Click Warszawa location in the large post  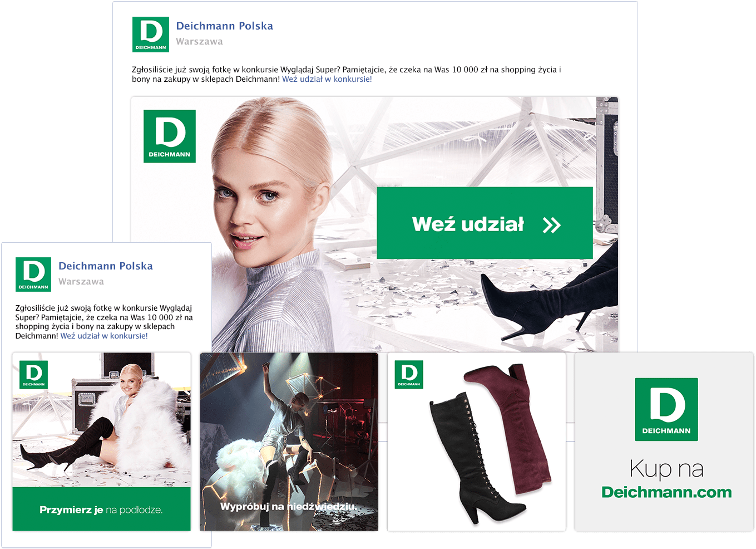click(200, 42)
